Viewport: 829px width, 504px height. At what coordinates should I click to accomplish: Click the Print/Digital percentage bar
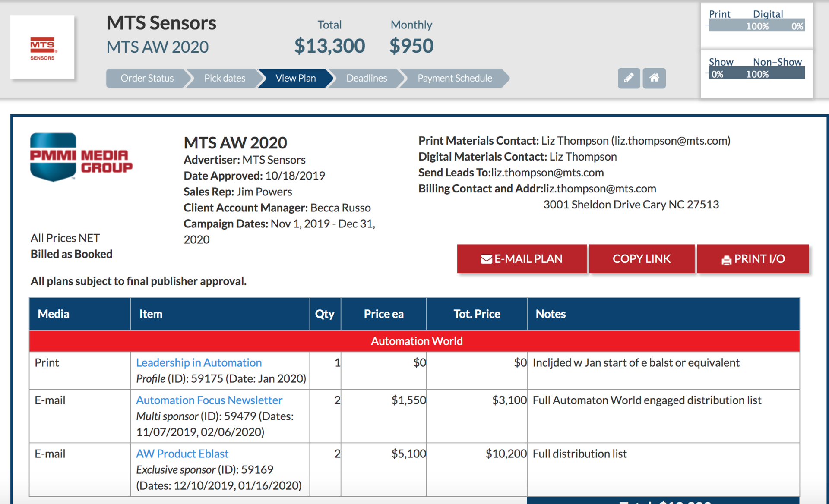756,26
